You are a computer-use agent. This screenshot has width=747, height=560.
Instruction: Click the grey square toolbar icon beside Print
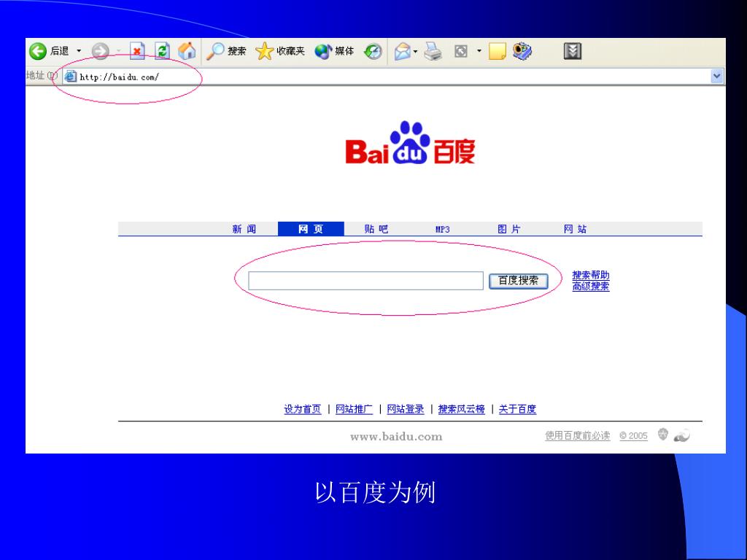461,51
